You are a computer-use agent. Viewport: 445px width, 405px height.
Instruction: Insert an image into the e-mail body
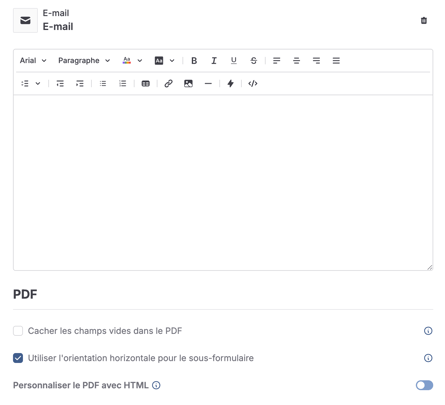click(x=188, y=83)
